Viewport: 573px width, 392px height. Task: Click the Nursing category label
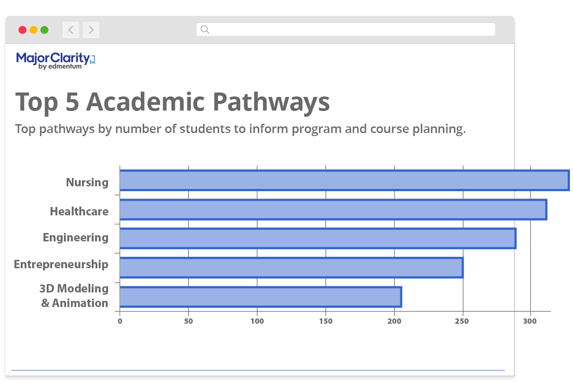click(87, 182)
